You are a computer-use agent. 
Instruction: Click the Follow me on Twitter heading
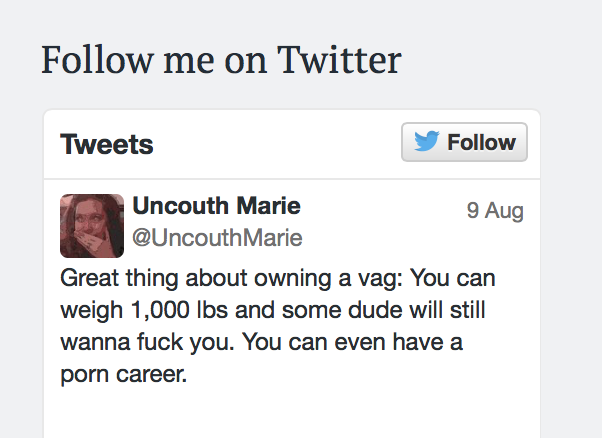(220, 61)
